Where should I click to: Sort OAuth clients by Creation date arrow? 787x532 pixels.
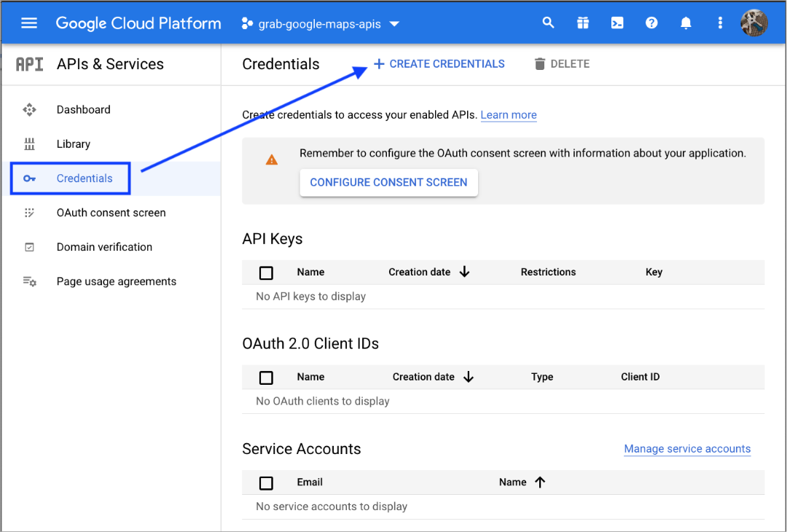click(x=469, y=377)
